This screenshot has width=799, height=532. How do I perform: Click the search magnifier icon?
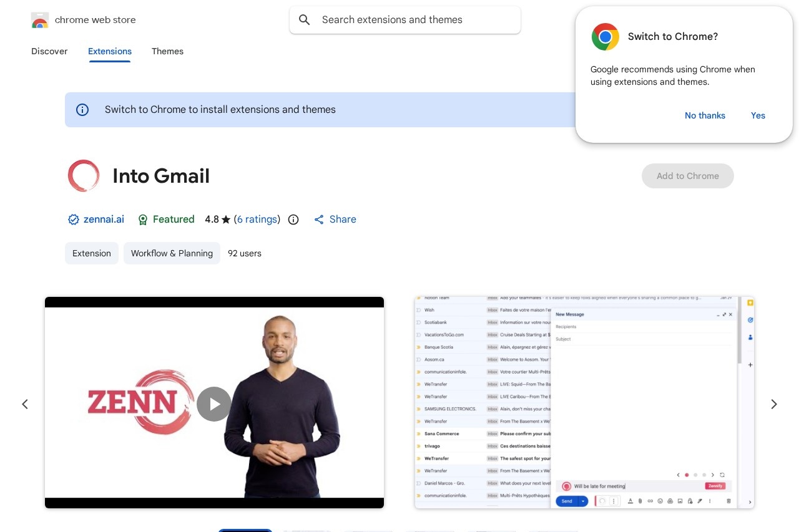tap(304, 19)
